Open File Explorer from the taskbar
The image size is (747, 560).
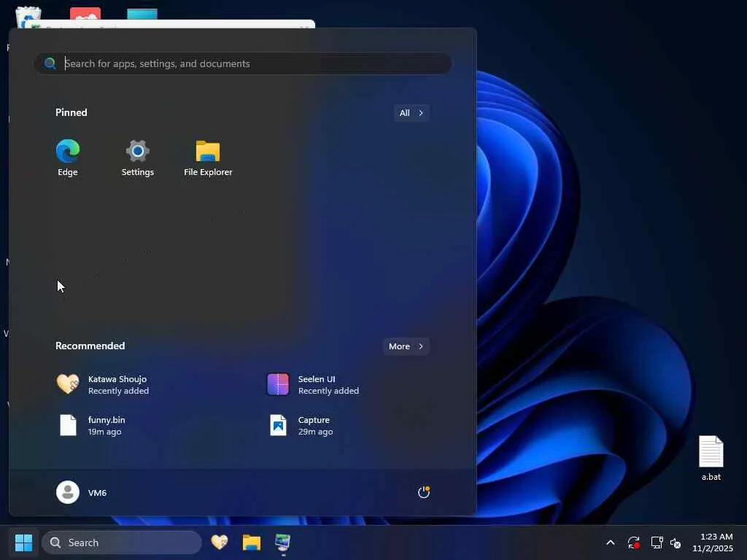[252, 542]
